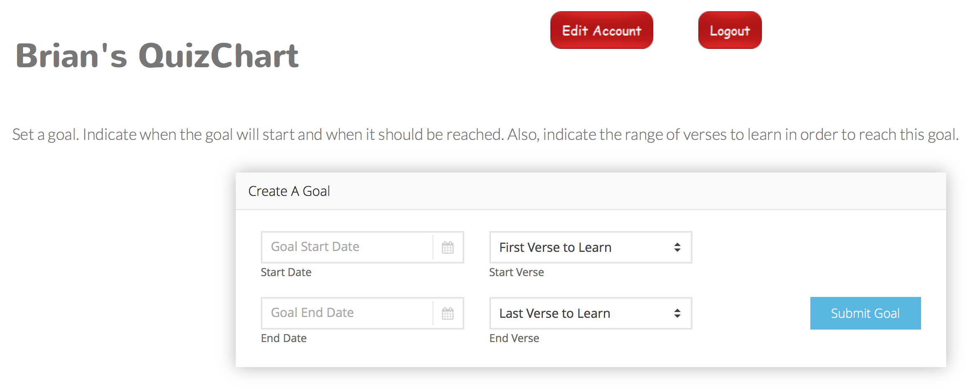This screenshot has height=388, width=980.
Task: Click the Brian's QuizChart heading
Action: pos(157,56)
